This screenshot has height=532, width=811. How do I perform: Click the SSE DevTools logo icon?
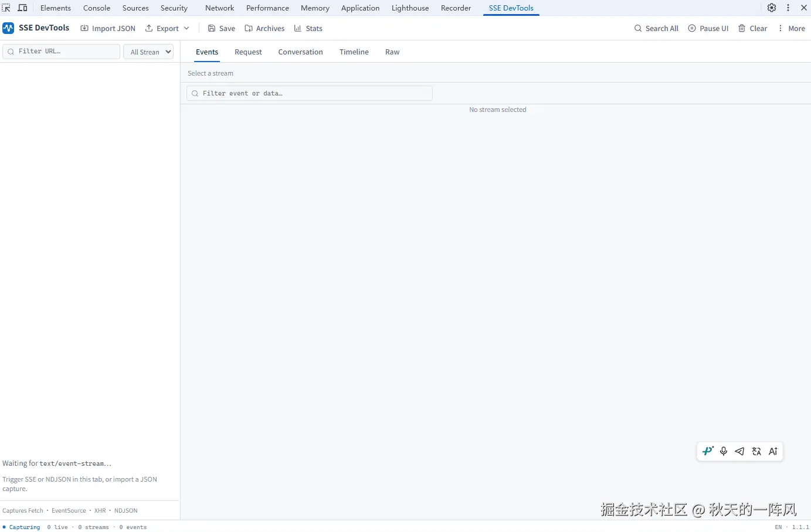coord(8,28)
